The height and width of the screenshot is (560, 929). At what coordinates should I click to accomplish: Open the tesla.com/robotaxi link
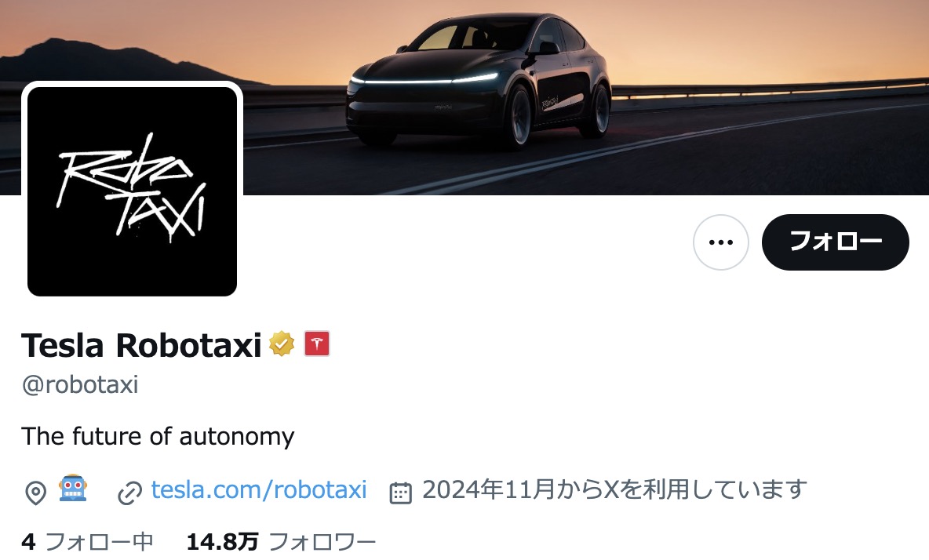click(259, 489)
